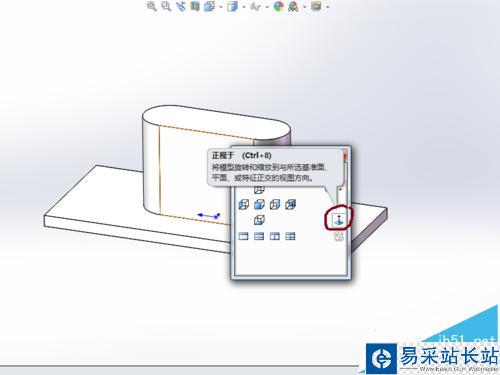Choose the Back view cube icon
Screen dimensions: 500x375
click(x=290, y=204)
